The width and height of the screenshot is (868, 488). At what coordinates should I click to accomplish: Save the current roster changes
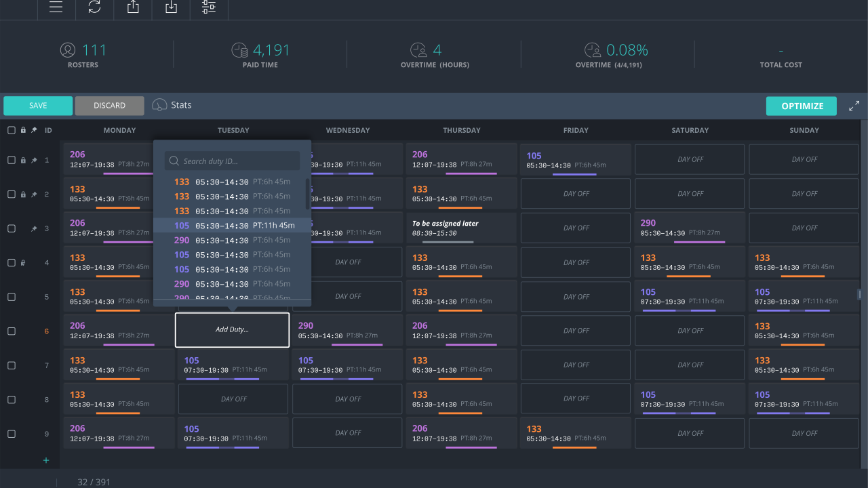(x=38, y=106)
